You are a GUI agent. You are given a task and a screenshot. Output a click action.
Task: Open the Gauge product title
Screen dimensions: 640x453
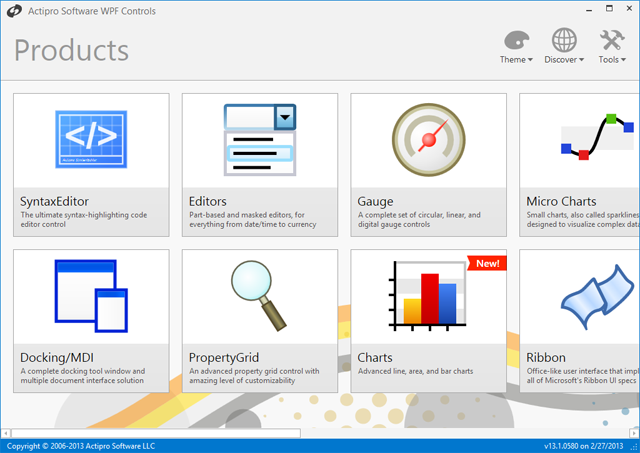375,201
